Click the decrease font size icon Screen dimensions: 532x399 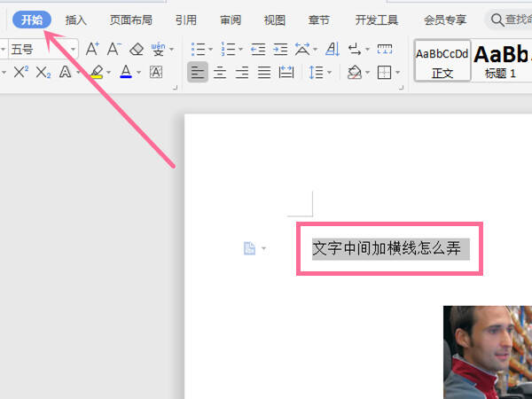pos(114,49)
